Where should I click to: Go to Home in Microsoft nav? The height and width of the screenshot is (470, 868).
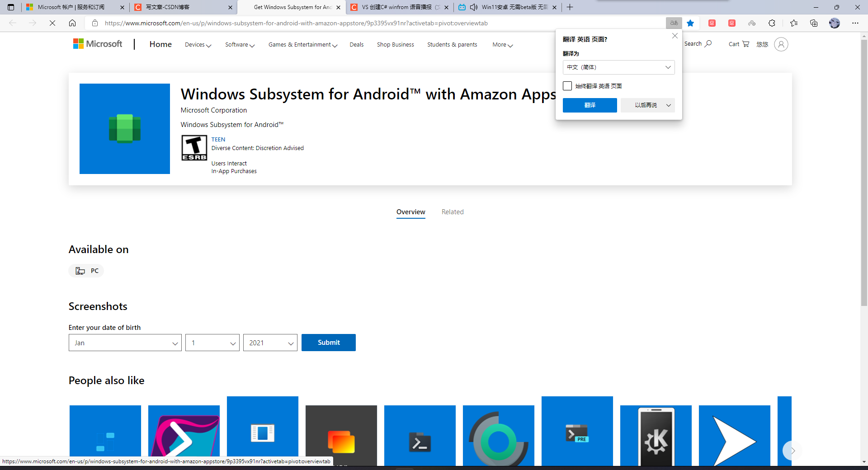(160, 44)
